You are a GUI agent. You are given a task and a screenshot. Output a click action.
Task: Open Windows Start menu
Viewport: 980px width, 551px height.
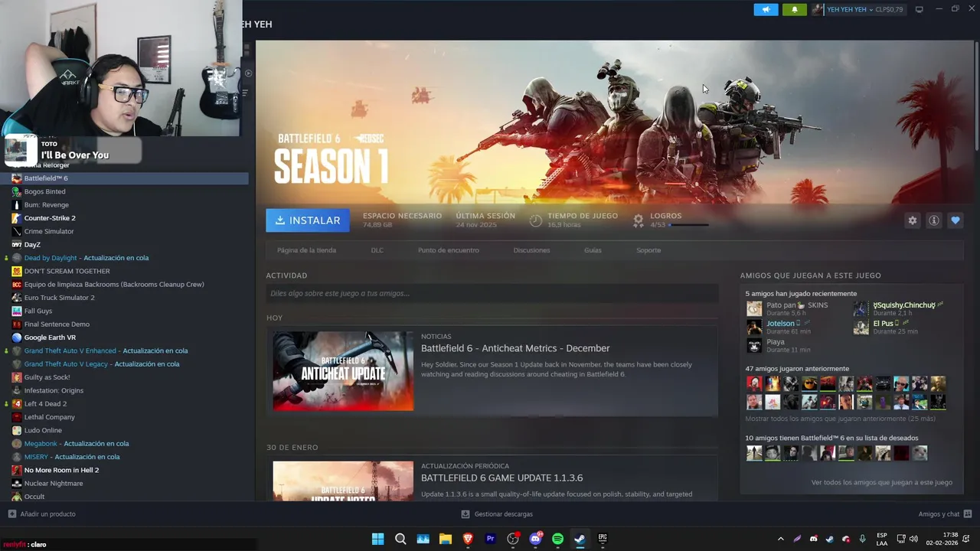(x=377, y=539)
